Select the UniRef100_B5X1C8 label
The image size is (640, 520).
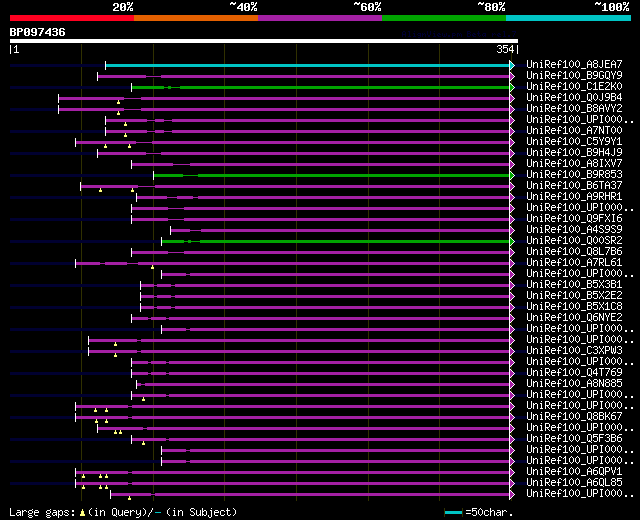tap(574, 307)
